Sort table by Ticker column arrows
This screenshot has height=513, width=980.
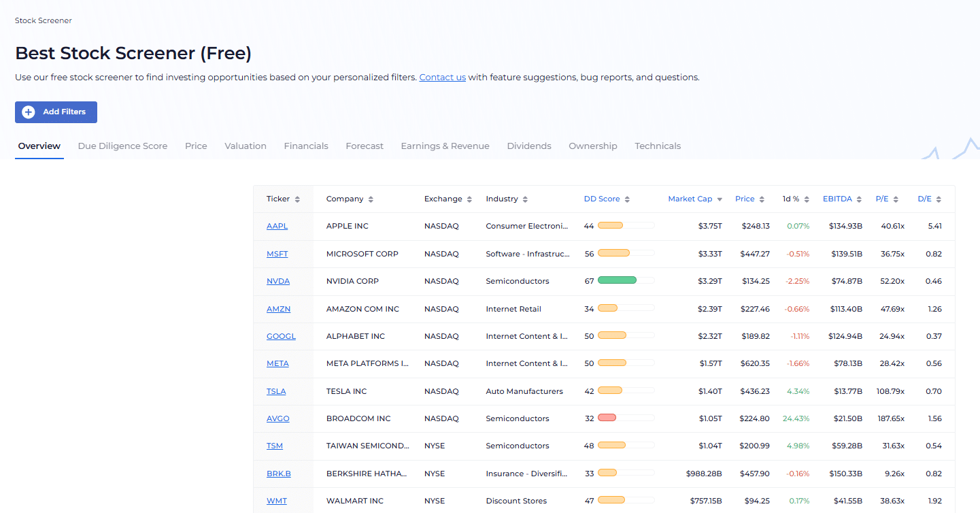coord(298,199)
